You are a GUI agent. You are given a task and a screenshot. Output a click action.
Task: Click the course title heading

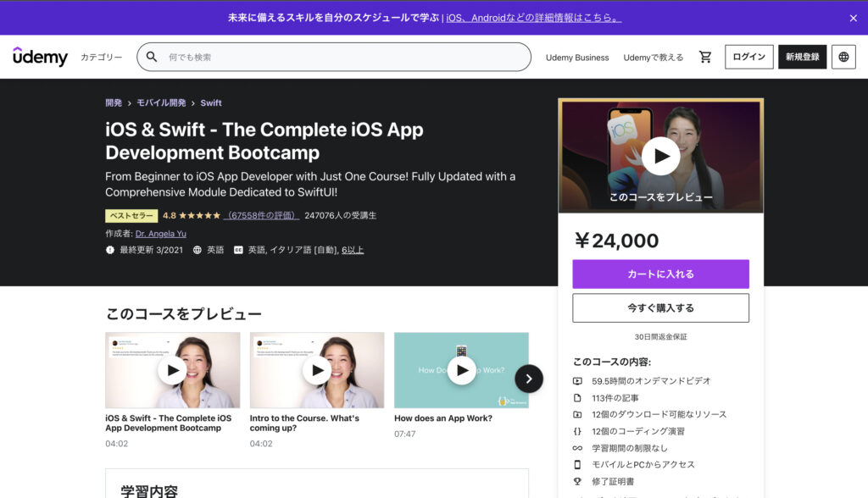(264, 141)
